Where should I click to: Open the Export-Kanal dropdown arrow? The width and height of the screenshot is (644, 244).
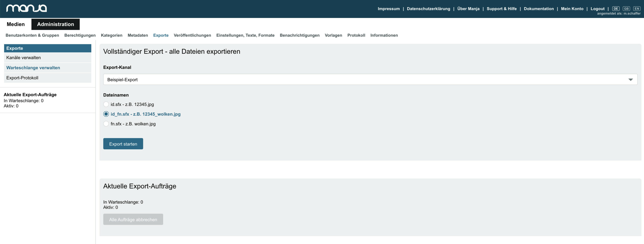pyautogui.click(x=631, y=80)
